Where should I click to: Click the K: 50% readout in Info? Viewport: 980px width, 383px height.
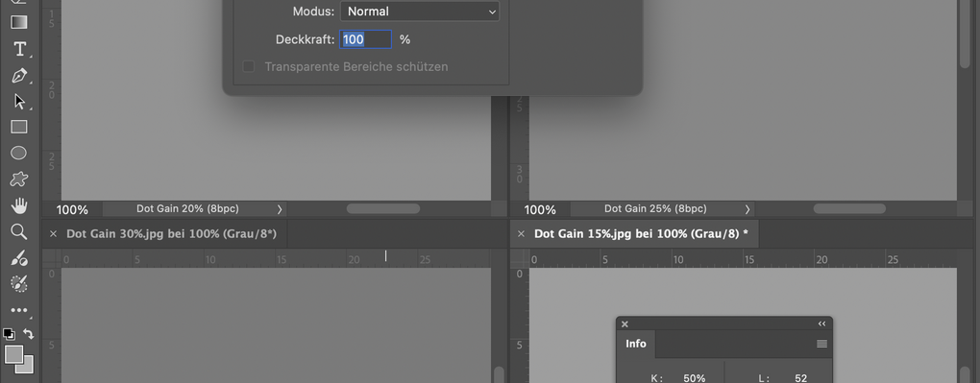(678, 378)
